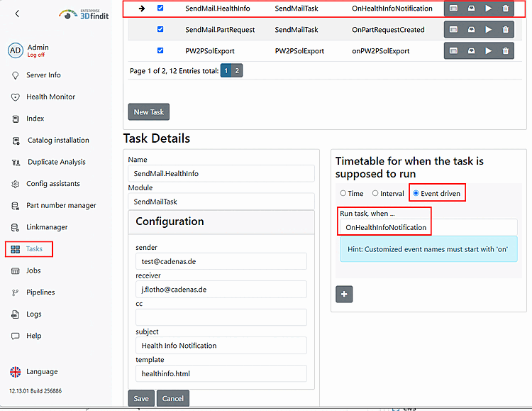This screenshot has width=532, height=411.
Task: Run the PW2PSolExport task with play icon
Action: pyautogui.click(x=488, y=50)
